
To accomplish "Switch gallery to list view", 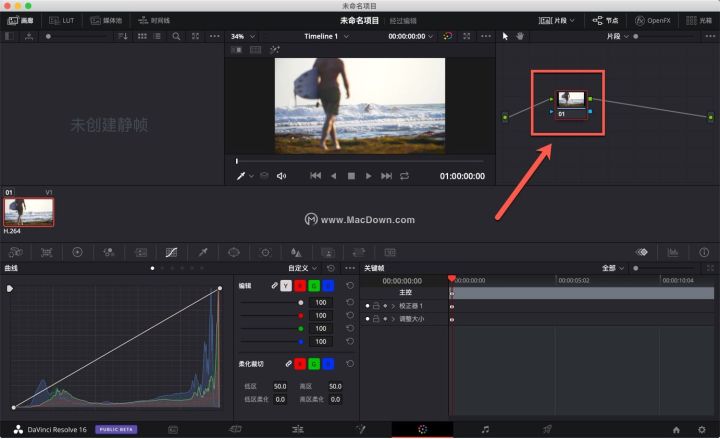I will pos(157,36).
